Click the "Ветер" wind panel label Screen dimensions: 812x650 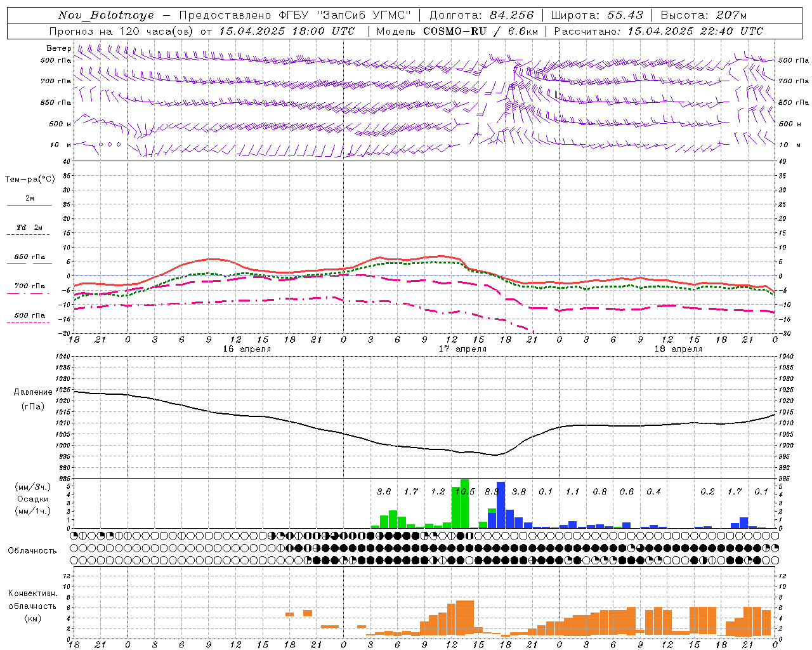(58, 48)
